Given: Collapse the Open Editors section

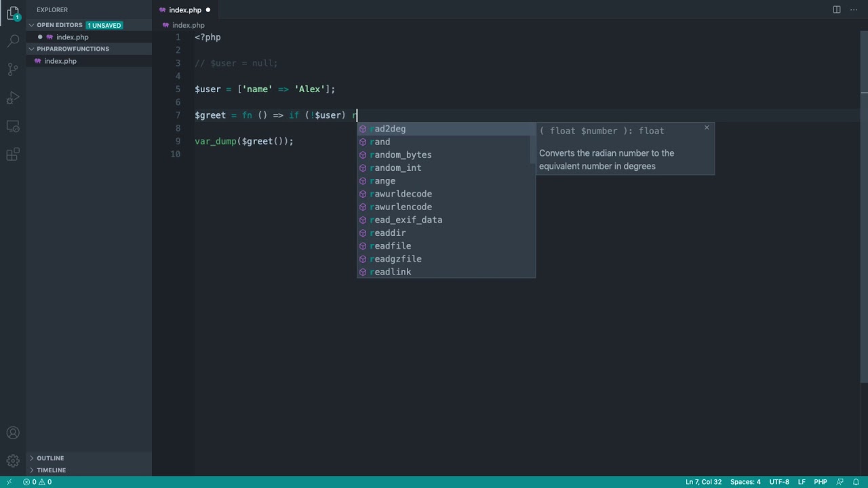Looking at the screenshot, I should 31,25.
